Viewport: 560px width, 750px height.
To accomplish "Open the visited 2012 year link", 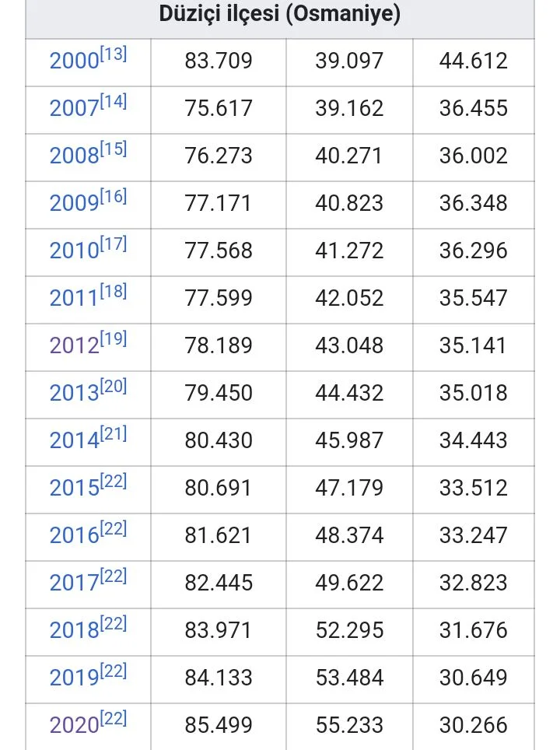I will (74, 346).
